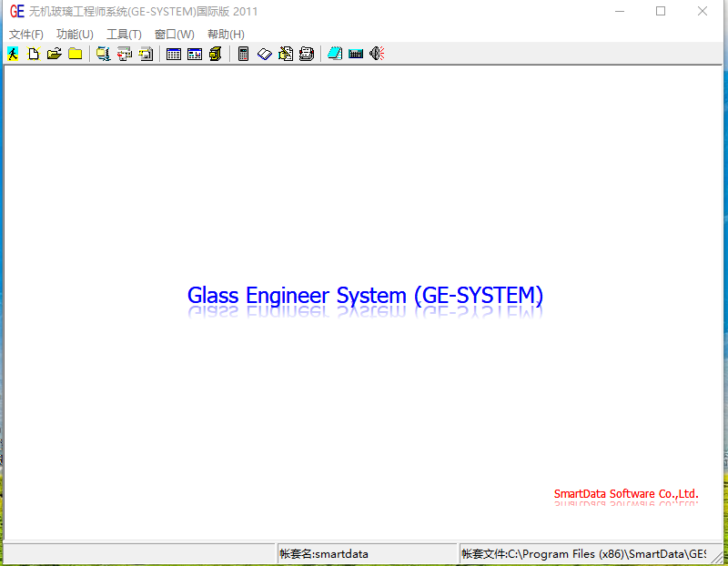This screenshot has height=566, width=728.
Task: Click the telephone rolodex icon
Action: tap(307, 54)
